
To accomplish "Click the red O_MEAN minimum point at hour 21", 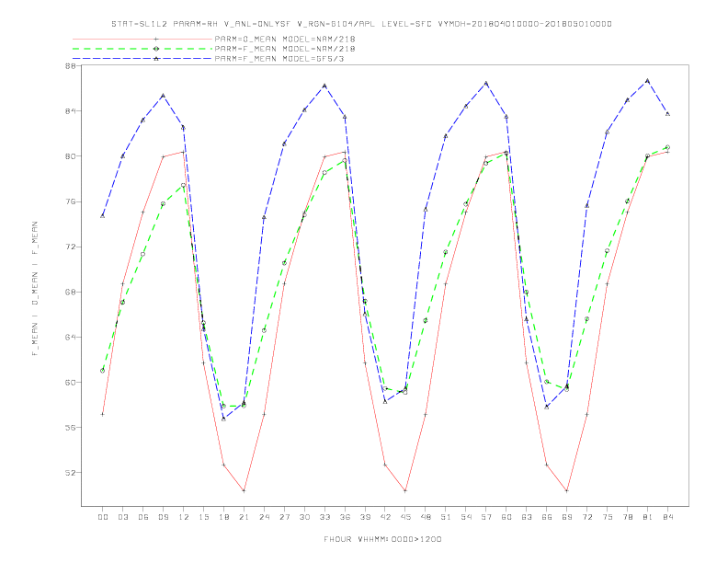I will tap(244, 490).
